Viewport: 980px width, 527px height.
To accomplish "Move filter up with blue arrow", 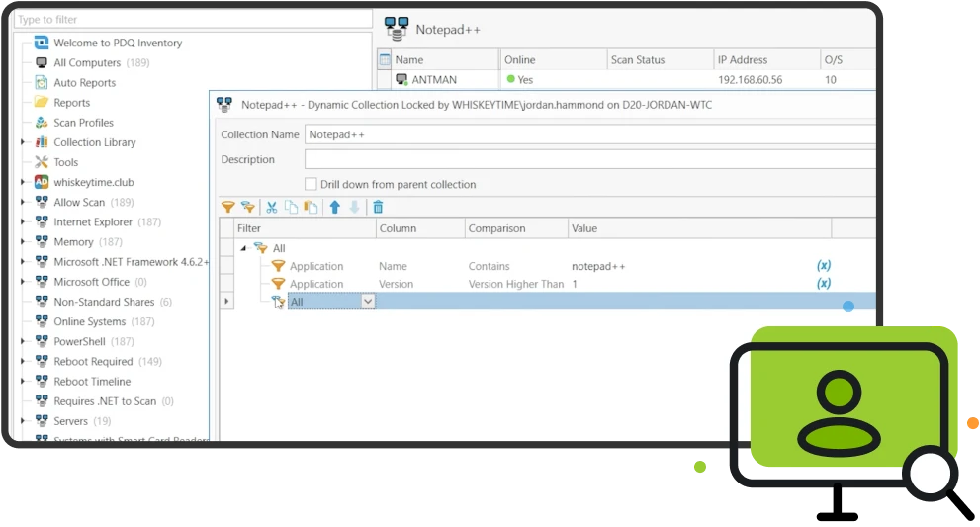I will [x=335, y=207].
